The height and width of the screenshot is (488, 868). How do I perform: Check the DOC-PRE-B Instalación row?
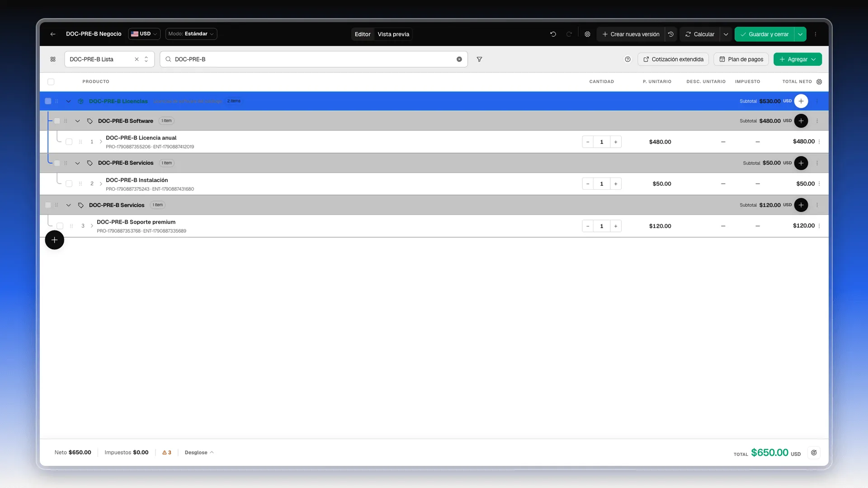click(69, 183)
